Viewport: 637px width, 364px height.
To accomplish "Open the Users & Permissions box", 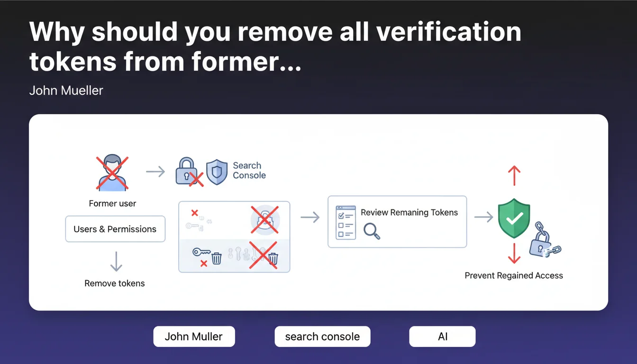I will pos(115,229).
